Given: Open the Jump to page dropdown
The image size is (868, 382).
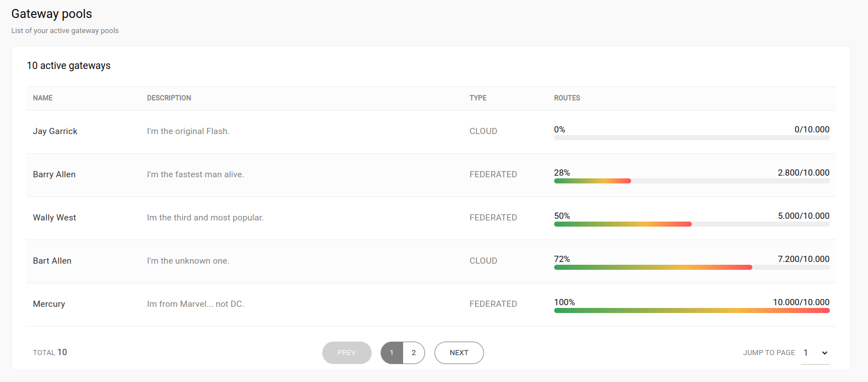Looking at the screenshot, I should [x=815, y=353].
